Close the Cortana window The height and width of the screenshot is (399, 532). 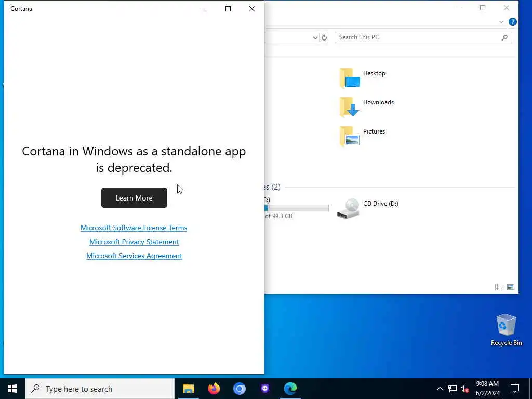pyautogui.click(x=252, y=9)
